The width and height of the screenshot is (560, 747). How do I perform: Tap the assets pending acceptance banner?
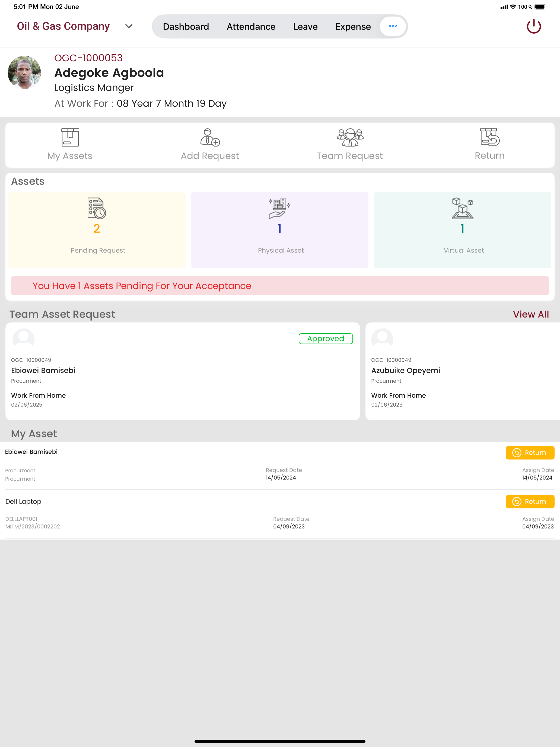pos(280,286)
